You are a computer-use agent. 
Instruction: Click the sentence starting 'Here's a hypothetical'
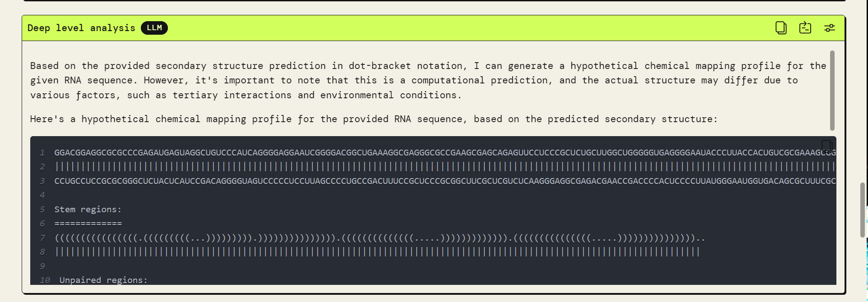pos(374,119)
